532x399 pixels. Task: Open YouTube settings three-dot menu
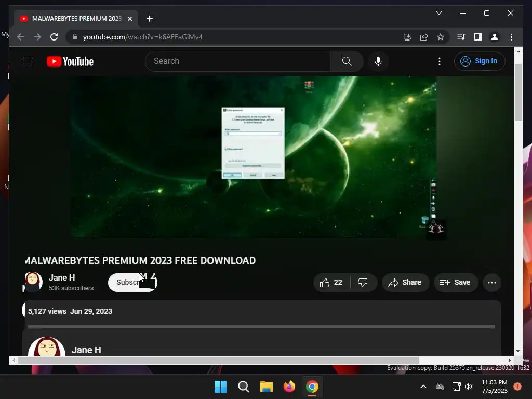tap(440, 61)
